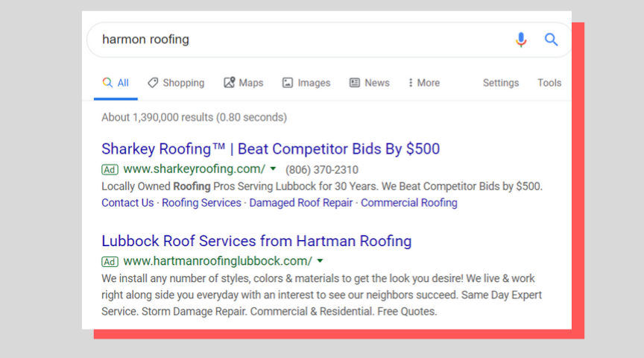Click the Shopping tag icon

153,83
